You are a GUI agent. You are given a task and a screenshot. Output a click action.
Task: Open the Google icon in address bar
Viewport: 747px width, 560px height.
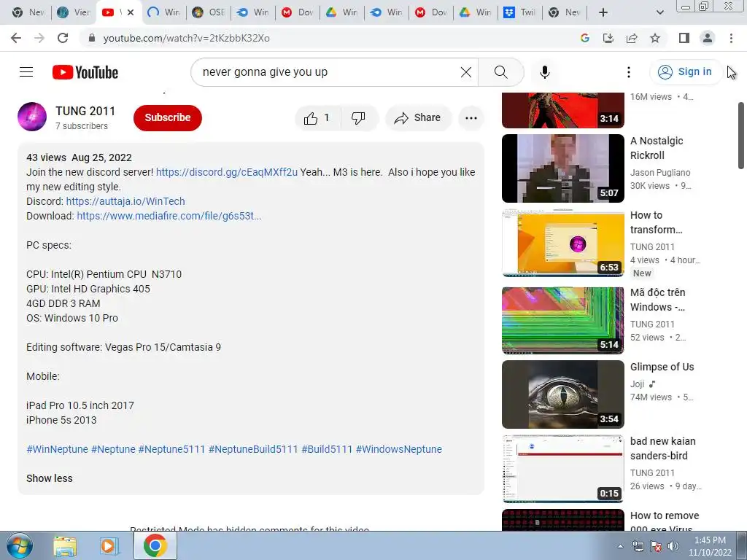(585, 38)
